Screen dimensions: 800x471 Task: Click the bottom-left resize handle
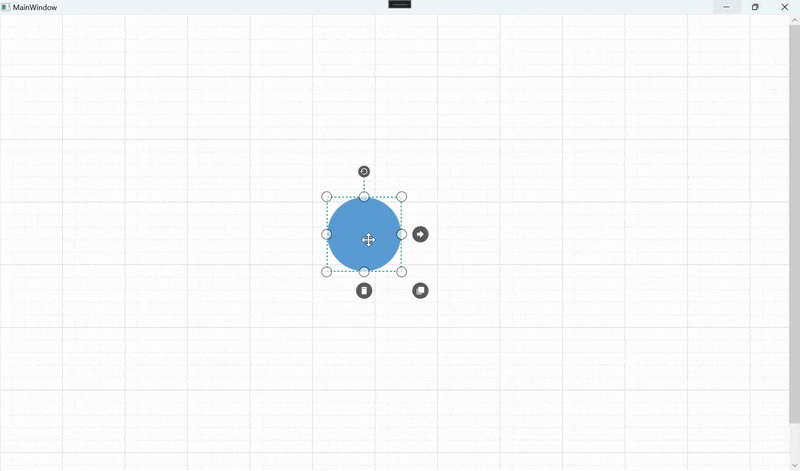coord(327,272)
